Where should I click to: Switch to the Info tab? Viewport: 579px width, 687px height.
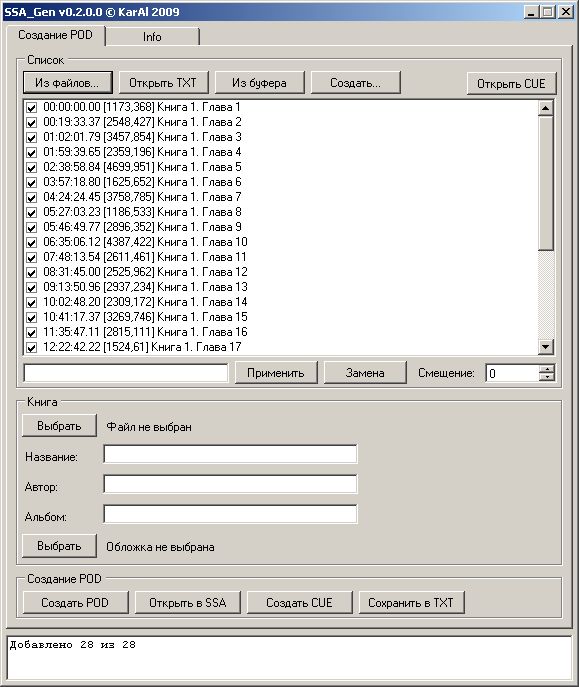click(x=152, y=37)
